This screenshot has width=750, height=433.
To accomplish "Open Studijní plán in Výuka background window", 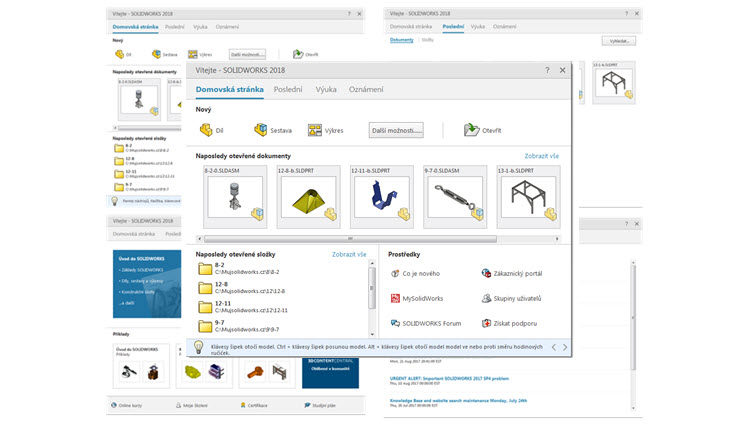I will pyautogui.click(x=320, y=405).
